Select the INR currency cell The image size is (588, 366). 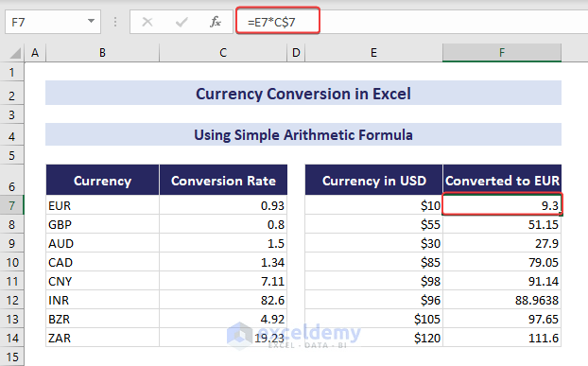click(x=102, y=300)
